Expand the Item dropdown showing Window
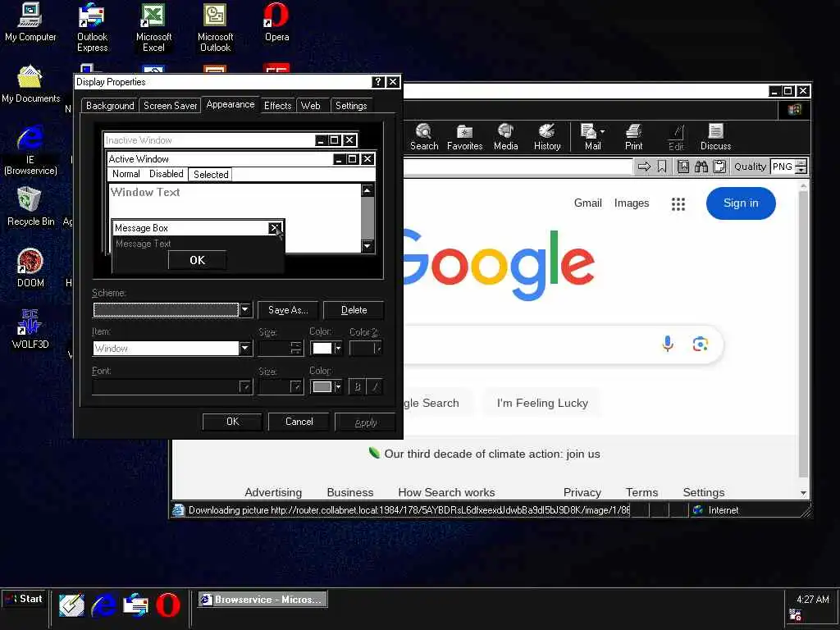Viewport: 840px width, 630px height. tap(244, 348)
